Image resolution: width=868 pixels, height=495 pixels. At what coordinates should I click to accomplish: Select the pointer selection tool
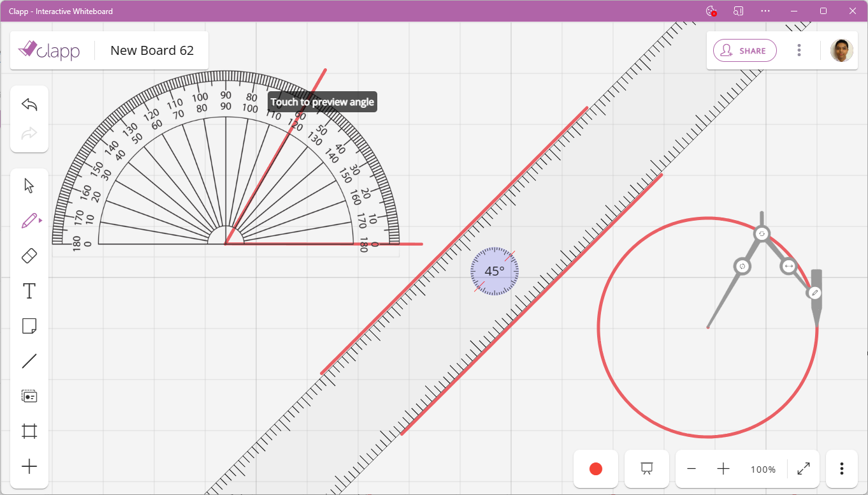[x=29, y=185]
